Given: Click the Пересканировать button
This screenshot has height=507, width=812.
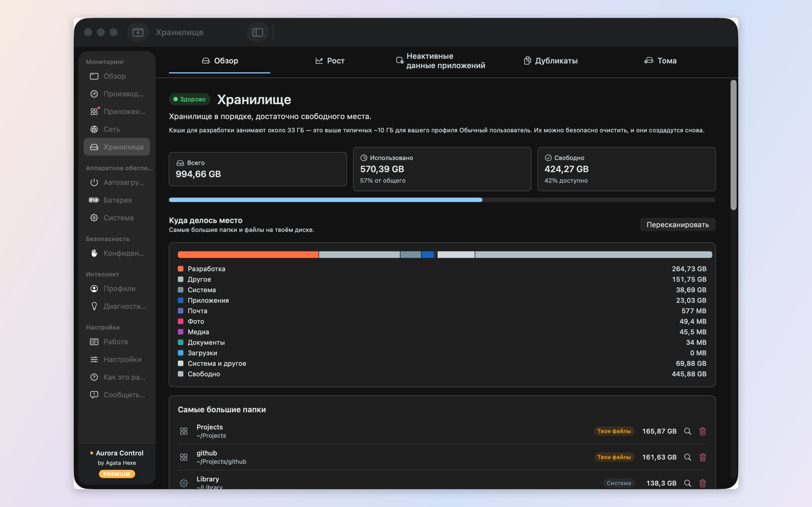Looking at the screenshot, I should pos(678,225).
